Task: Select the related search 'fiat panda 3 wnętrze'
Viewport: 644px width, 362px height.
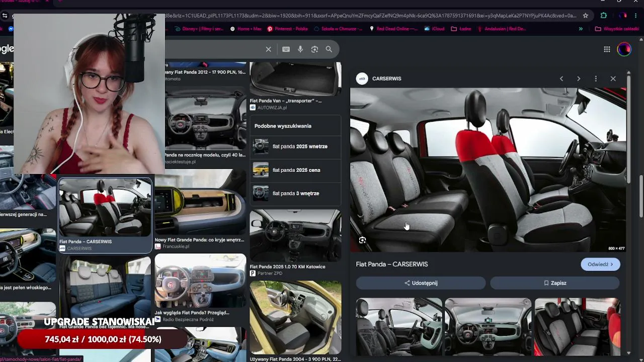Action: 296,194
